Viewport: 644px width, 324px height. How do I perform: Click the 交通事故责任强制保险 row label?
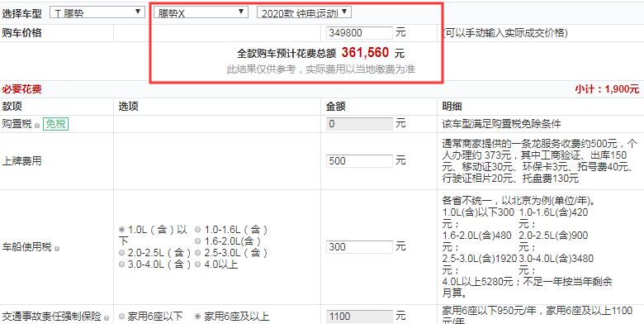pyautogui.click(x=51, y=317)
